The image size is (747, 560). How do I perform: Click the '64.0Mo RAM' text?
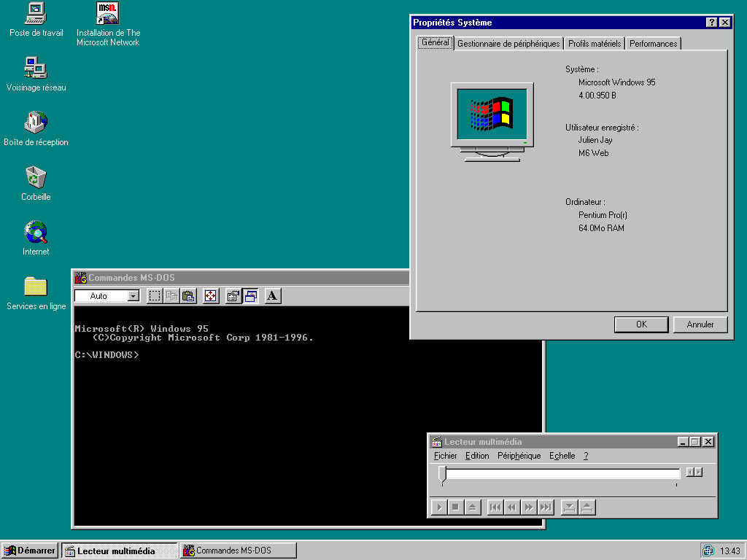601,228
